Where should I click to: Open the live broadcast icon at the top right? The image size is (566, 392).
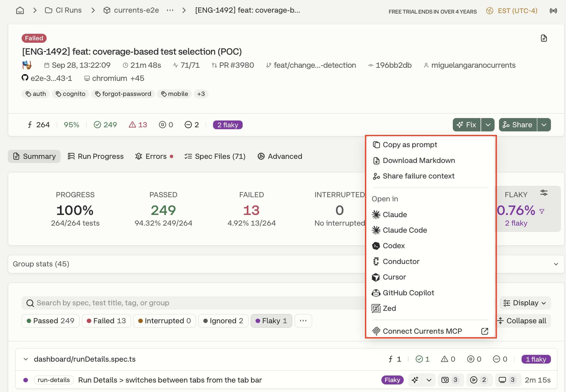[x=553, y=10]
